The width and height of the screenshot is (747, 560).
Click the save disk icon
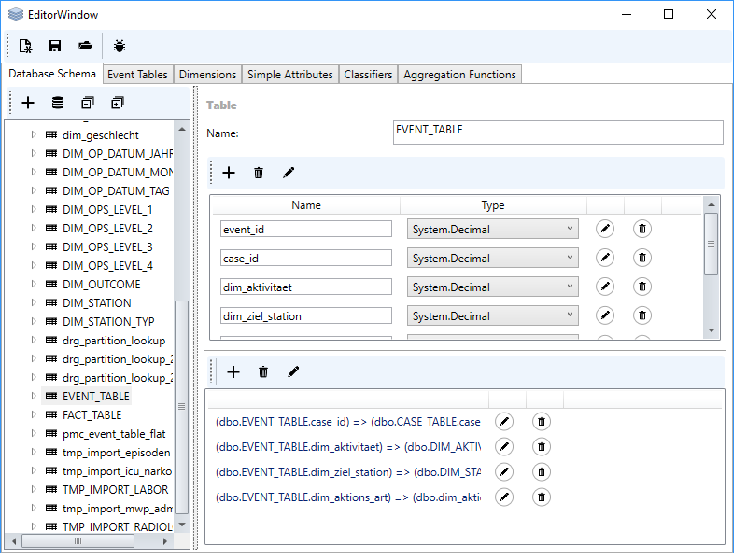pos(55,45)
